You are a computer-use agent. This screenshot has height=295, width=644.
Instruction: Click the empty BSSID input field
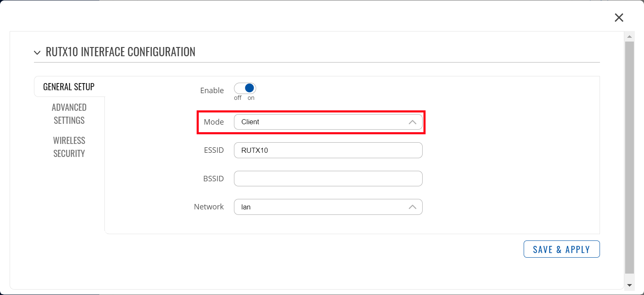click(x=328, y=178)
